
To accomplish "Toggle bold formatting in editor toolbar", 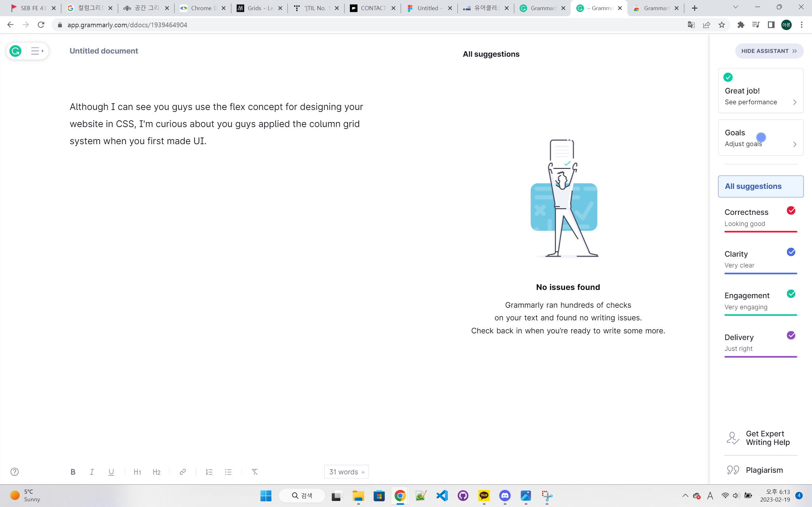I will (73, 472).
